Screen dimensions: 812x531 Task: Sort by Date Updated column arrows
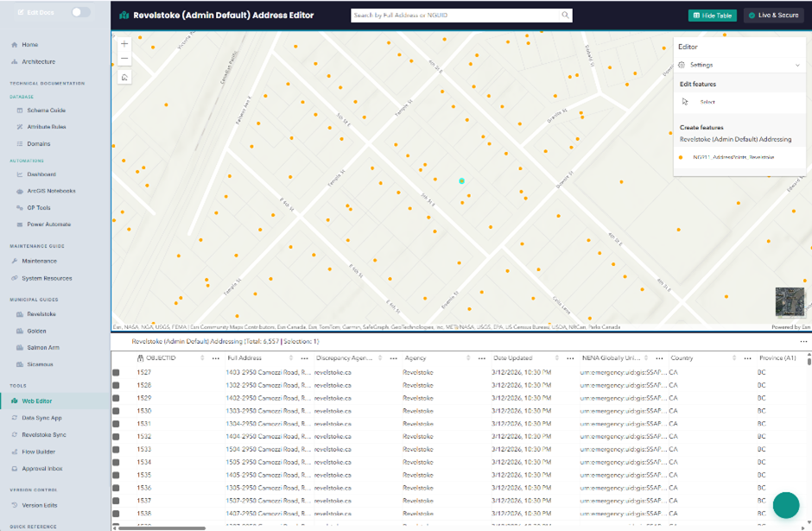point(556,358)
